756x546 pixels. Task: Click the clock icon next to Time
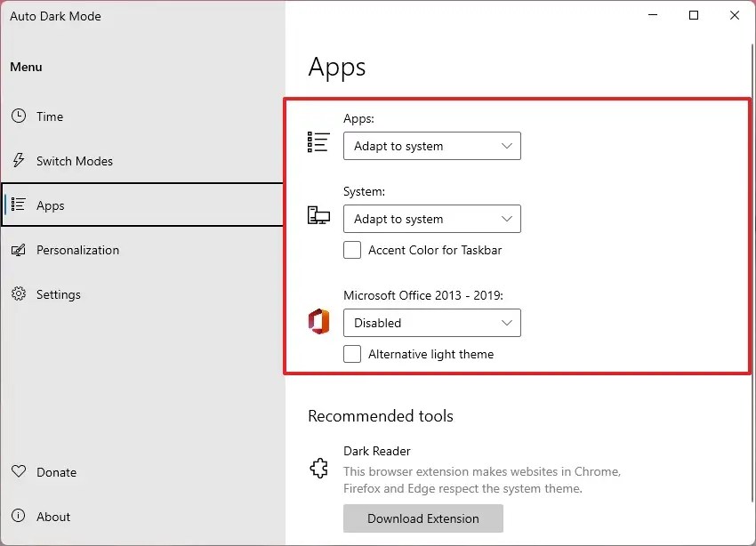pos(19,116)
